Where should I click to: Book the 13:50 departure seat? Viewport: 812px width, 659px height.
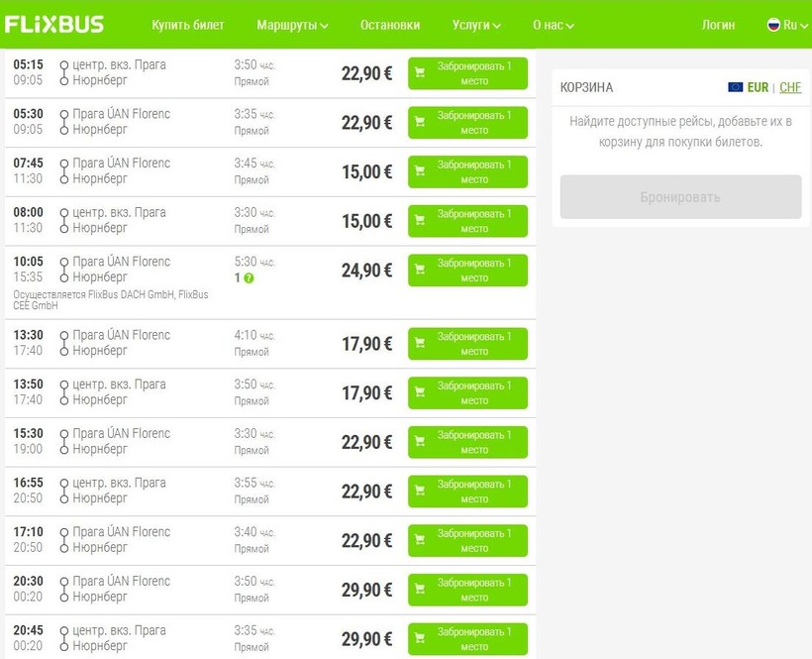click(467, 392)
